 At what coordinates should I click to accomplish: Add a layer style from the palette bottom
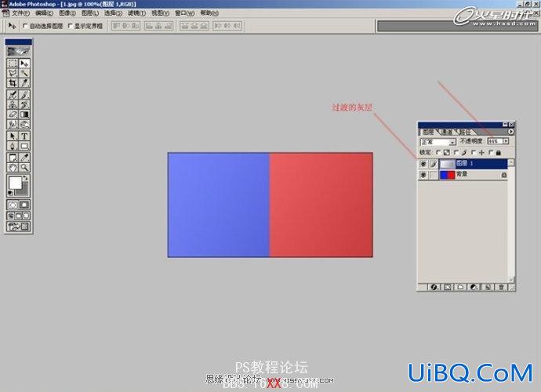click(434, 287)
